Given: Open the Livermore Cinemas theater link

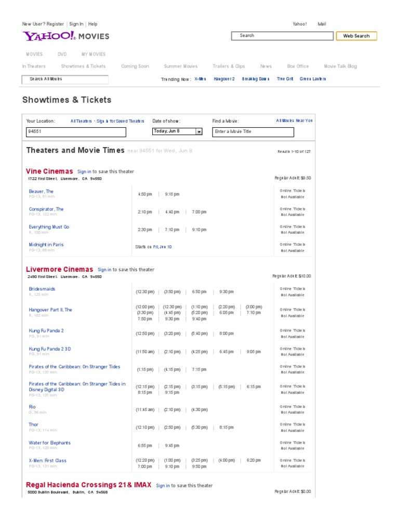Looking at the screenshot, I should click(59, 270).
